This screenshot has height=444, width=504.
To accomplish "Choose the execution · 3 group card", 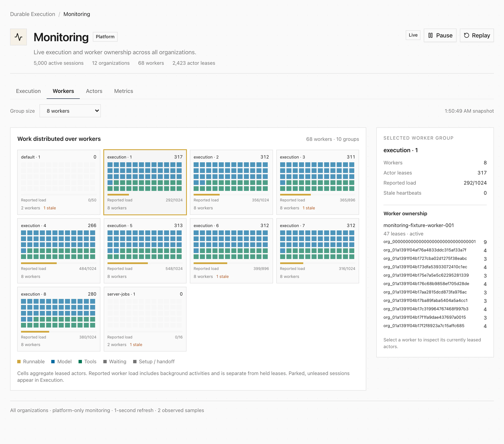I will tap(318, 182).
